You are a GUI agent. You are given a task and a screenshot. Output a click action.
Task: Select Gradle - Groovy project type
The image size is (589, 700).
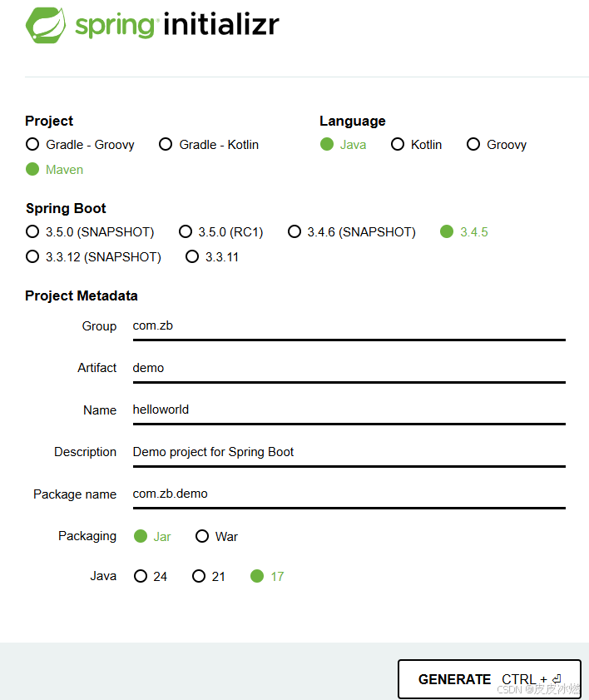(32, 144)
